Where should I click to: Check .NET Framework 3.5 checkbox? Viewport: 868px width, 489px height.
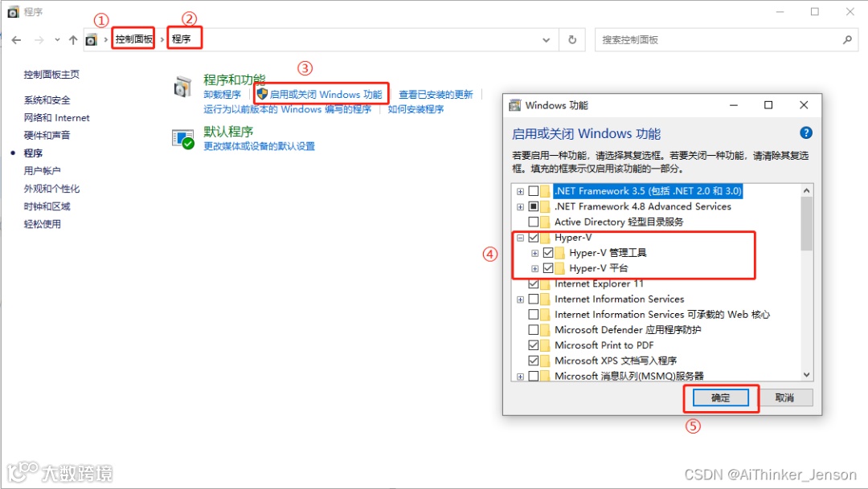point(534,191)
